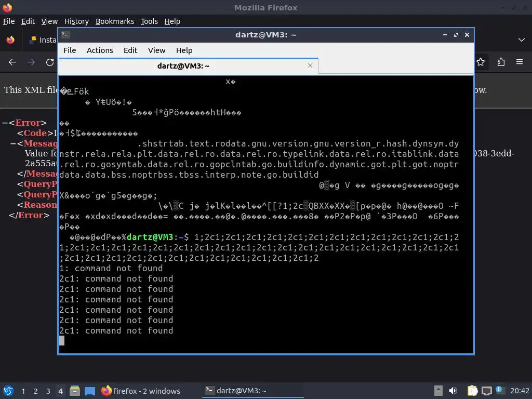Open the Firefox hamburger application menu
The image size is (532, 399).
520,62
